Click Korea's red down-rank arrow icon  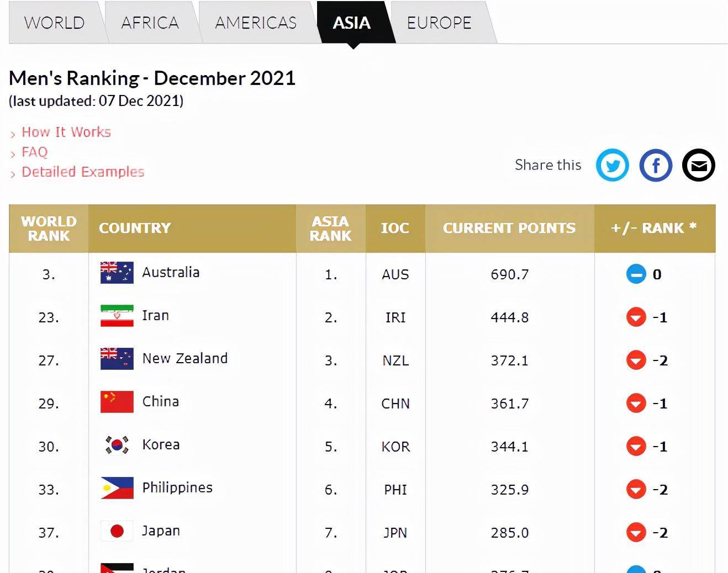pyautogui.click(x=636, y=446)
